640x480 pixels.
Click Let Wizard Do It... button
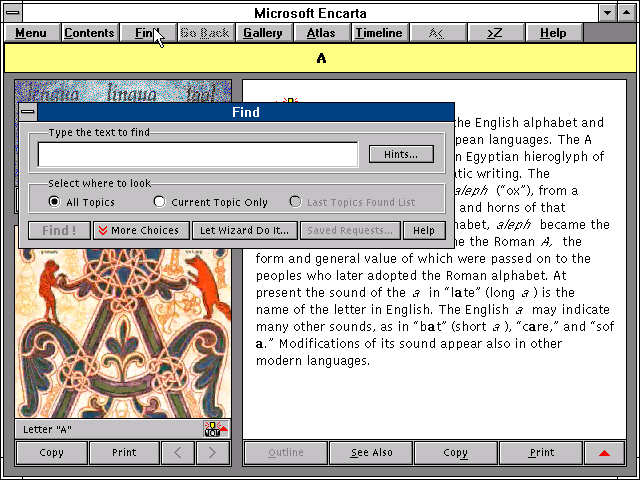pyautogui.click(x=244, y=230)
